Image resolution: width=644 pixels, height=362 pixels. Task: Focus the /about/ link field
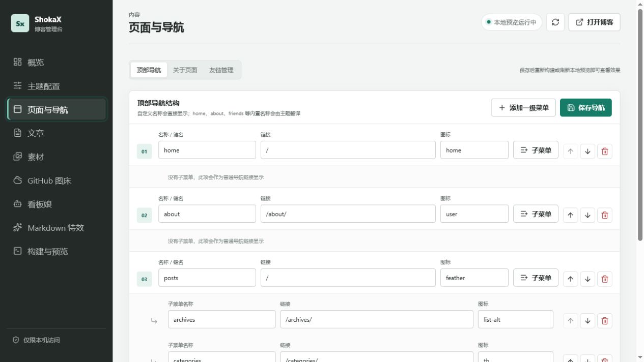(x=348, y=214)
